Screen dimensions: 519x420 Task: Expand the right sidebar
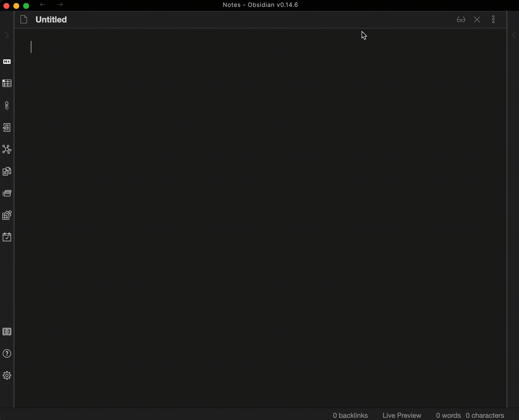click(514, 35)
